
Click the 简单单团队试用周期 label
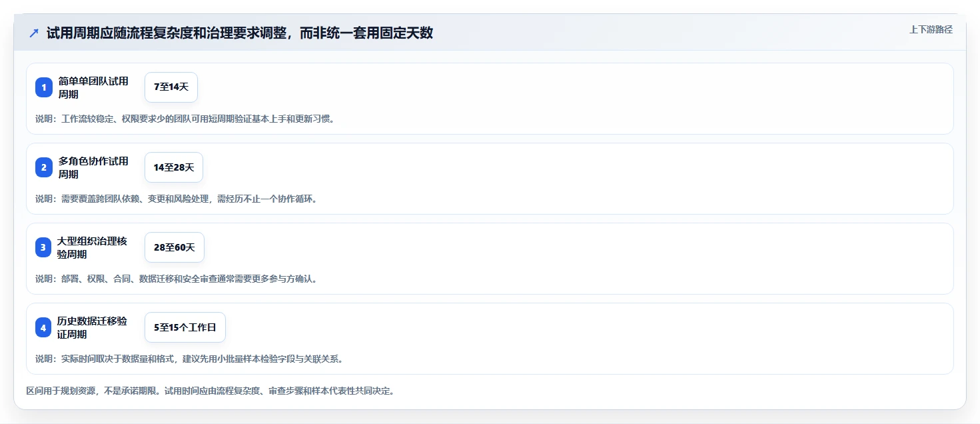tap(93, 87)
